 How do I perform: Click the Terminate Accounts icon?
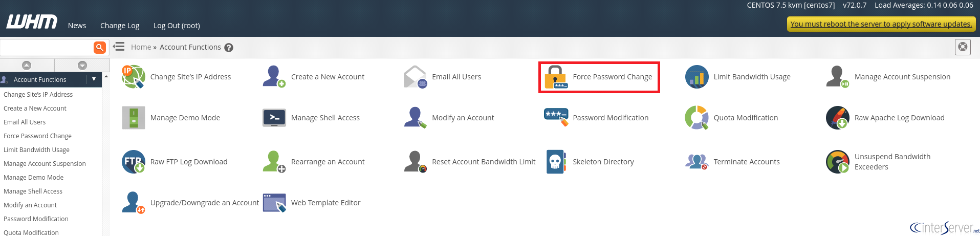696,162
